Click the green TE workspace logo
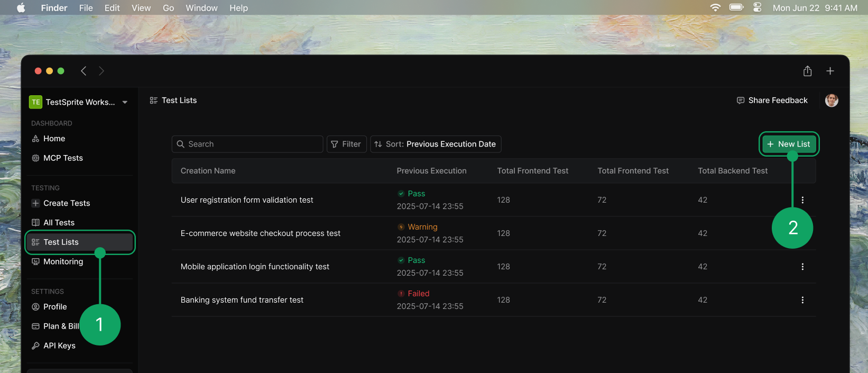 click(35, 102)
